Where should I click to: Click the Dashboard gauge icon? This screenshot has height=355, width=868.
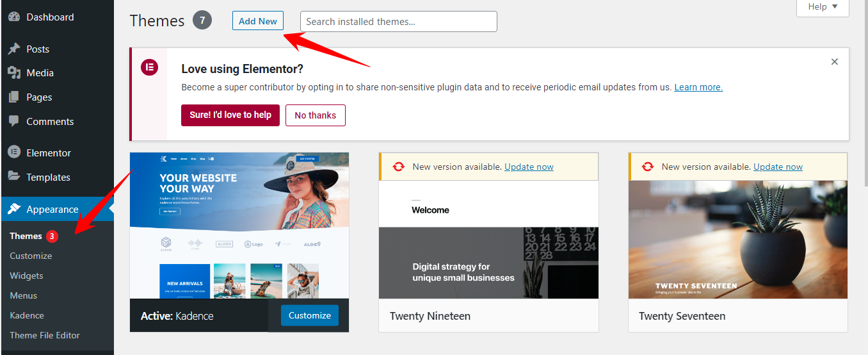point(14,17)
